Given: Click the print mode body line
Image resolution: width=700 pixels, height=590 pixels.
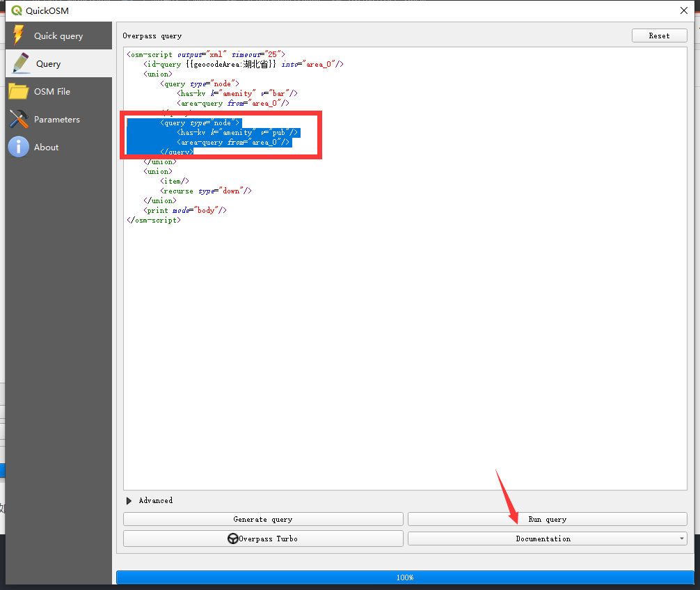Looking at the screenshot, I should [x=185, y=210].
